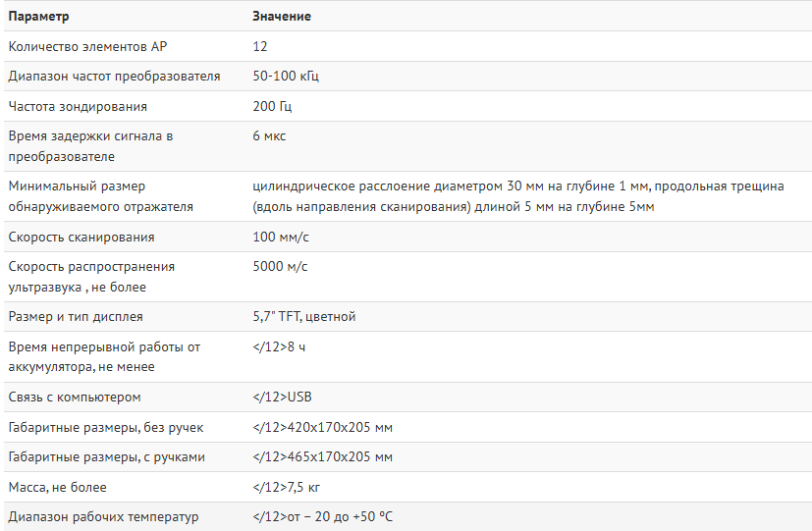Click the value "200 Гц"
This screenshot has height=531, width=812.
click(272, 106)
